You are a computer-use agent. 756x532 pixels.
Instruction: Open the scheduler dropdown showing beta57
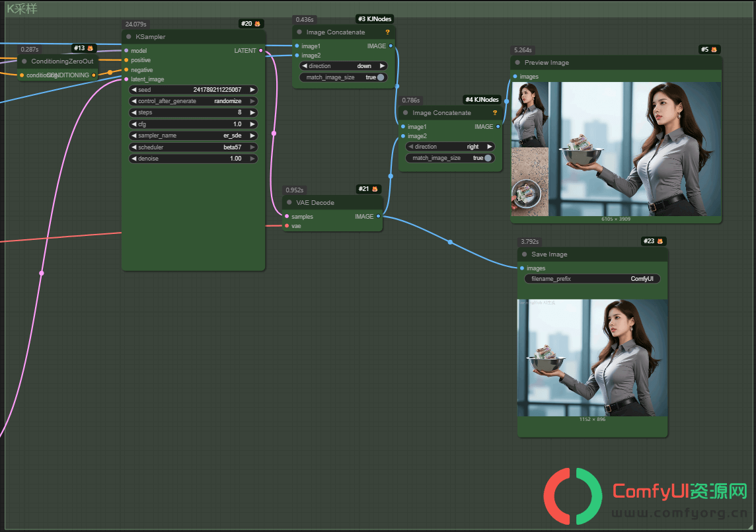[x=194, y=147]
